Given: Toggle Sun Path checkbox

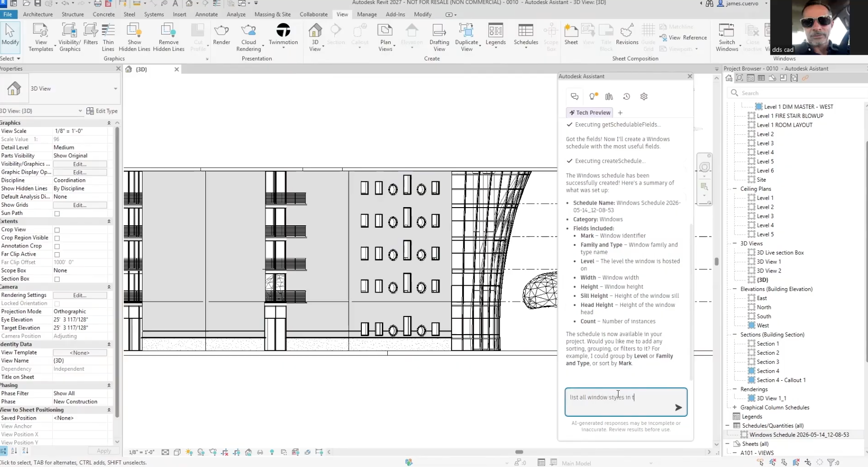Looking at the screenshot, I should 57,213.
